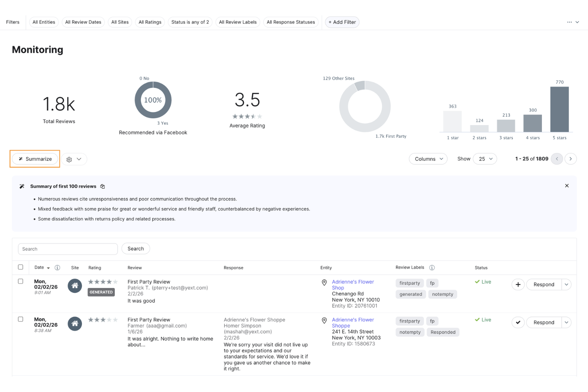The height and width of the screenshot is (392, 588).
Task: Copy the review summary text
Action: point(102,186)
